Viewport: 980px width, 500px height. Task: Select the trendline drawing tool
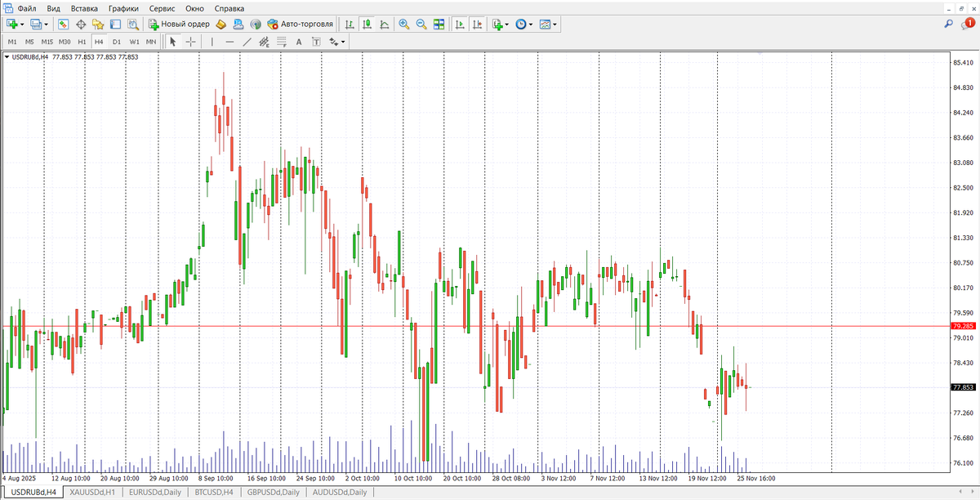246,42
